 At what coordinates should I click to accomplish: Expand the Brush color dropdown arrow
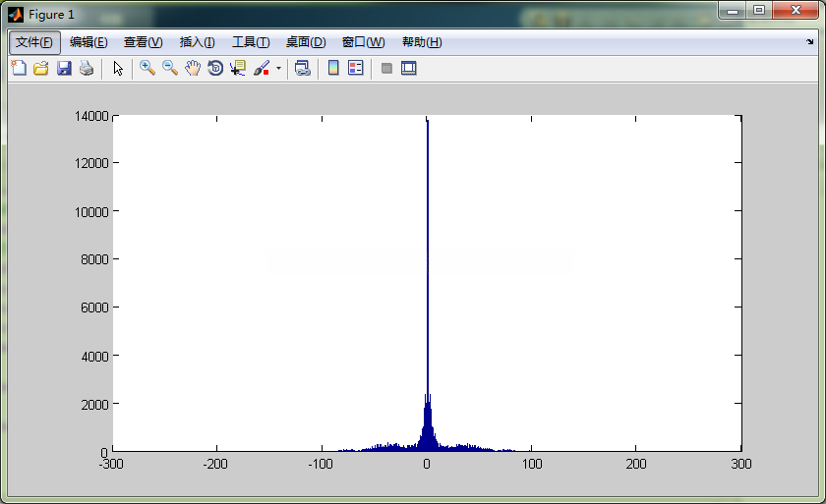coord(278,69)
